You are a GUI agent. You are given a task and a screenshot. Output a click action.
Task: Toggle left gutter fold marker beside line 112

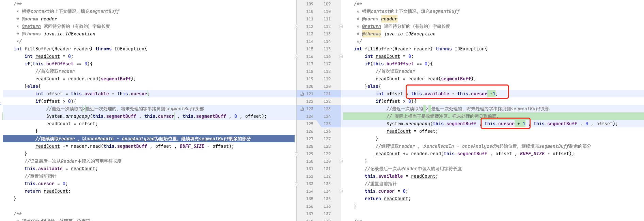pyautogui.click(x=296, y=26)
